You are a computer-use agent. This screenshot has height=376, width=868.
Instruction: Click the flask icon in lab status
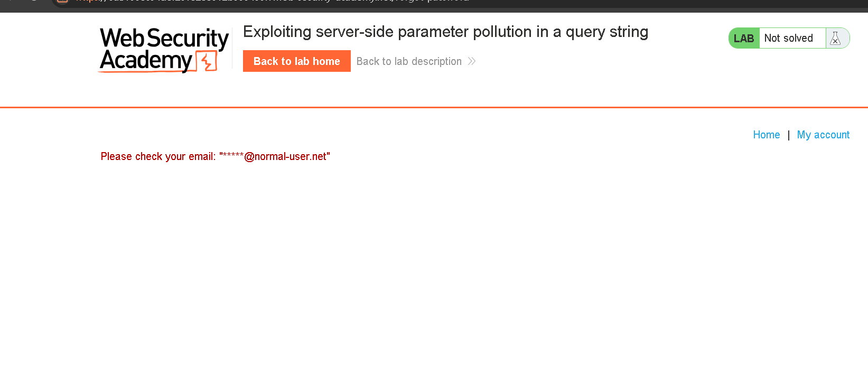point(835,38)
